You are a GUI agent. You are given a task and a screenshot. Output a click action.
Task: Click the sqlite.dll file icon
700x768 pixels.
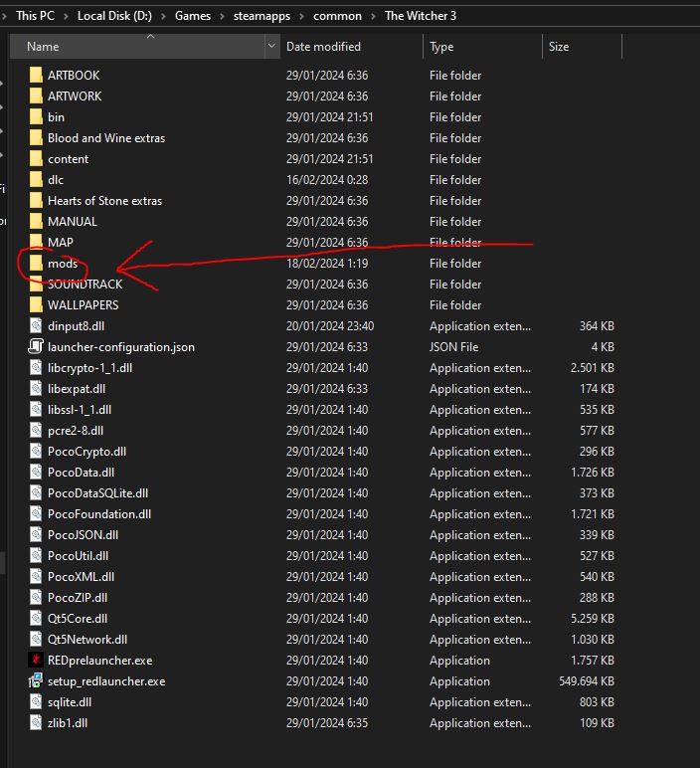pyautogui.click(x=36, y=702)
